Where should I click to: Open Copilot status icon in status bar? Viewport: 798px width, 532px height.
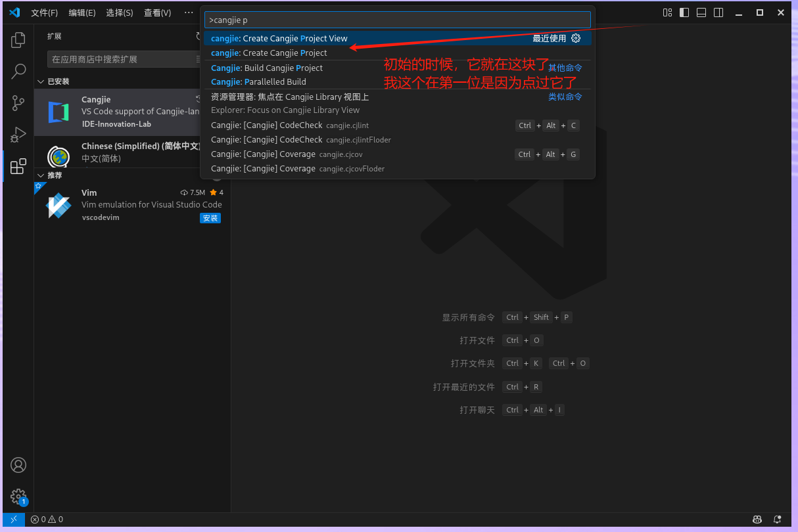[757, 519]
